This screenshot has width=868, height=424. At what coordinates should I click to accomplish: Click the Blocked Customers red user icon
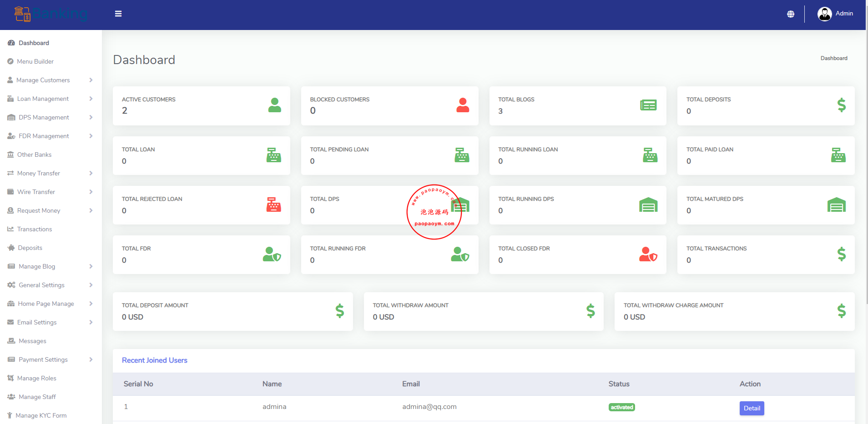[x=463, y=105]
